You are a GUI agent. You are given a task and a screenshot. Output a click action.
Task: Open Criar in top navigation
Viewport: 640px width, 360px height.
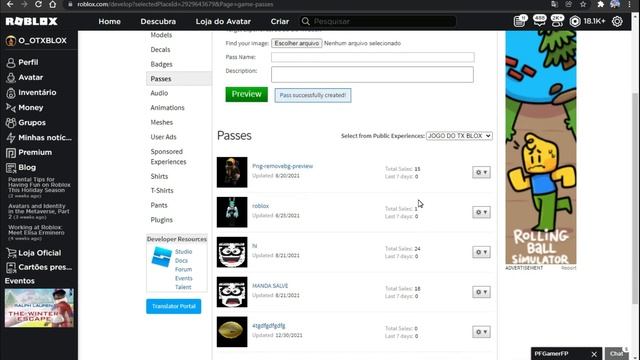[280, 21]
